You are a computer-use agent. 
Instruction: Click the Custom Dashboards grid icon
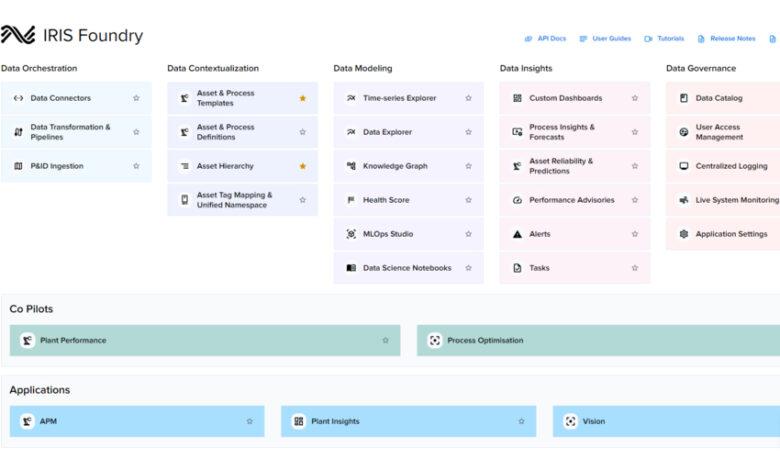[x=517, y=98]
